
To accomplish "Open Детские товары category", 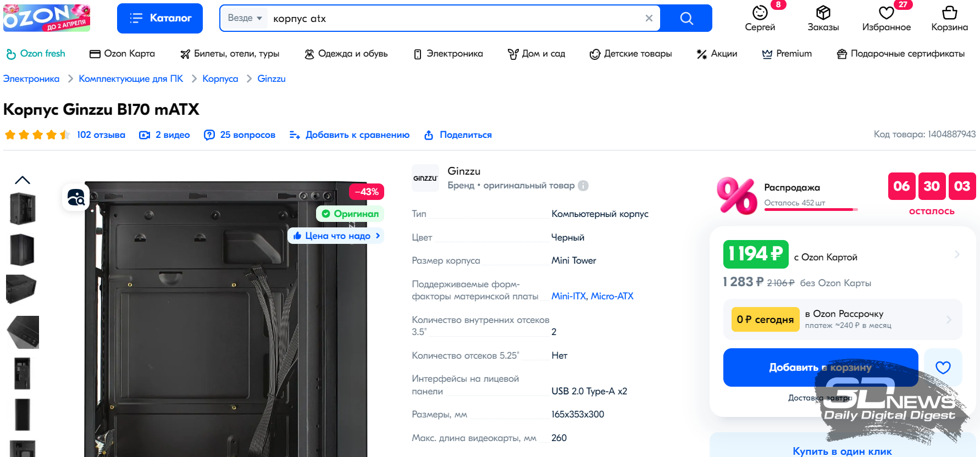I will 630,54.
